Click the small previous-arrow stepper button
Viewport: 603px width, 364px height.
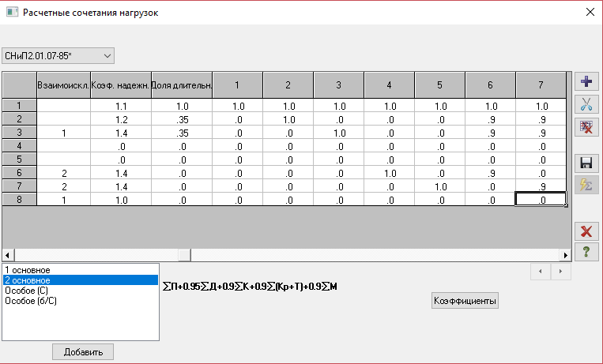coord(541,272)
